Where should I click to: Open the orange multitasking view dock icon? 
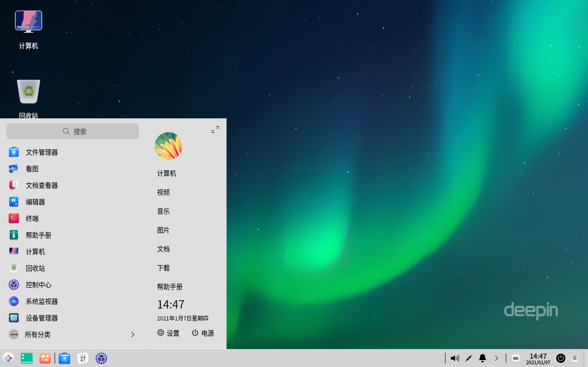(45, 358)
